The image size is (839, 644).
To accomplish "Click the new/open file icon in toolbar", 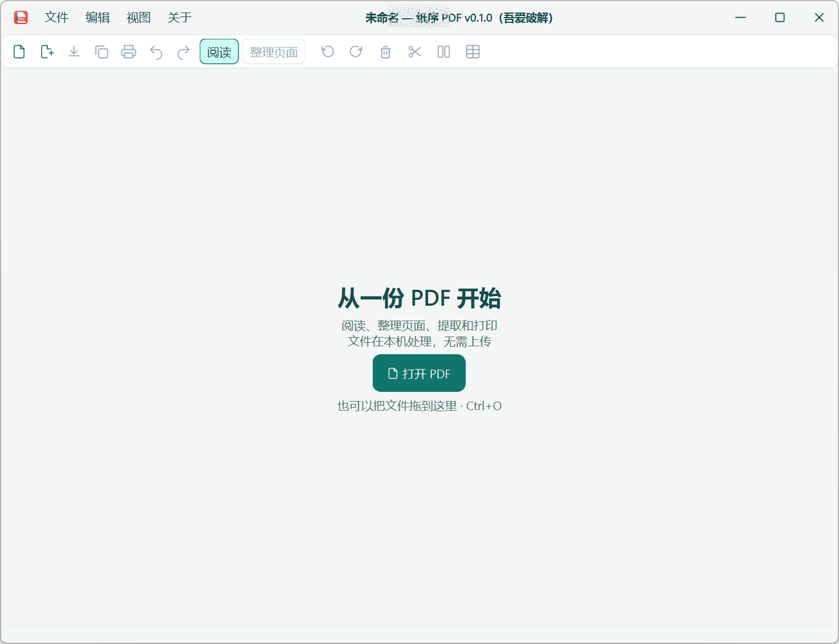I will tap(19, 52).
